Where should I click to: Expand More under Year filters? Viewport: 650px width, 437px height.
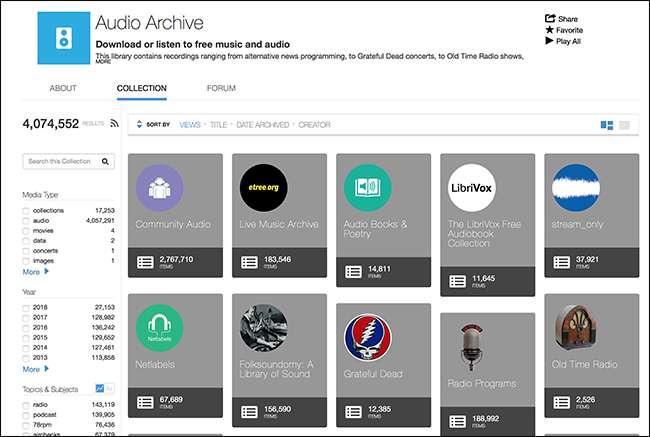pyautogui.click(x=35, y=369)
